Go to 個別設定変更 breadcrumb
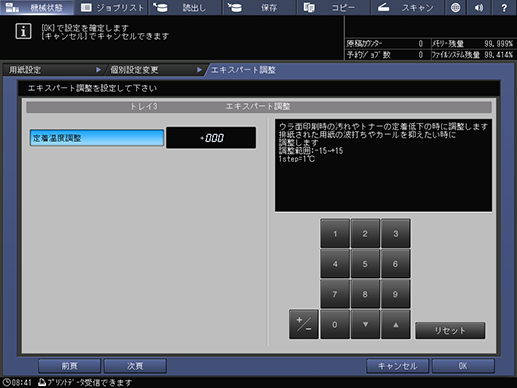Viewport: 517px width, 388px height. click(155, 70)
